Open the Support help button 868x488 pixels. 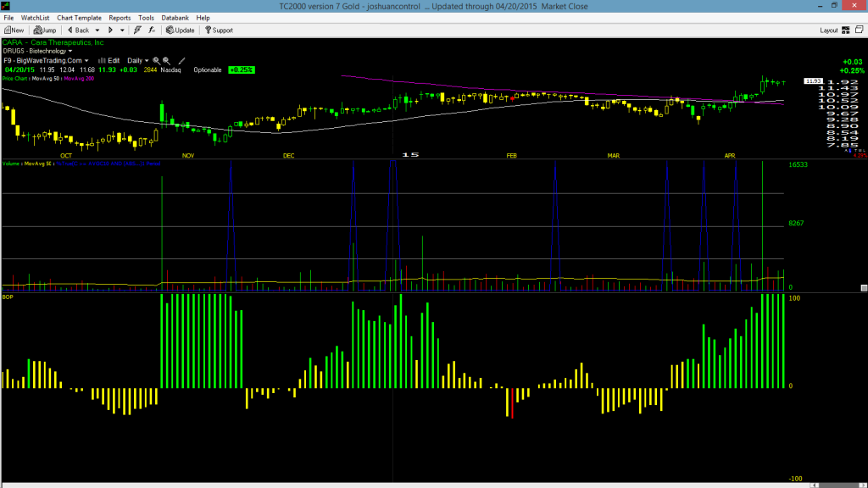[x=220, y=30]
